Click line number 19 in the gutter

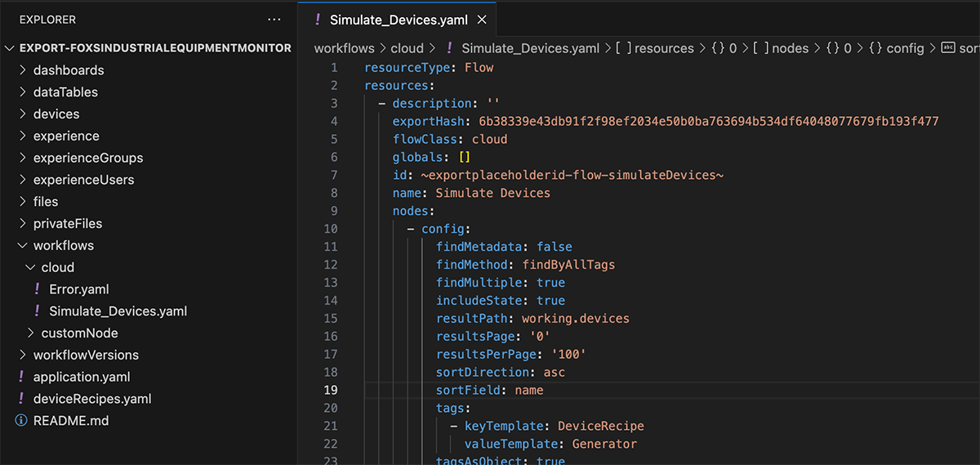(332, 391)
